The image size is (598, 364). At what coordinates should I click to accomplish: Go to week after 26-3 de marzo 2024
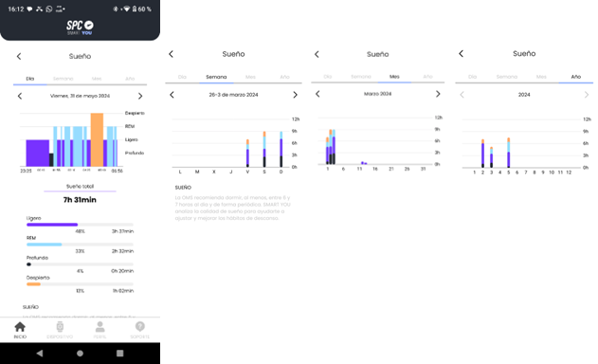point(295,95)
